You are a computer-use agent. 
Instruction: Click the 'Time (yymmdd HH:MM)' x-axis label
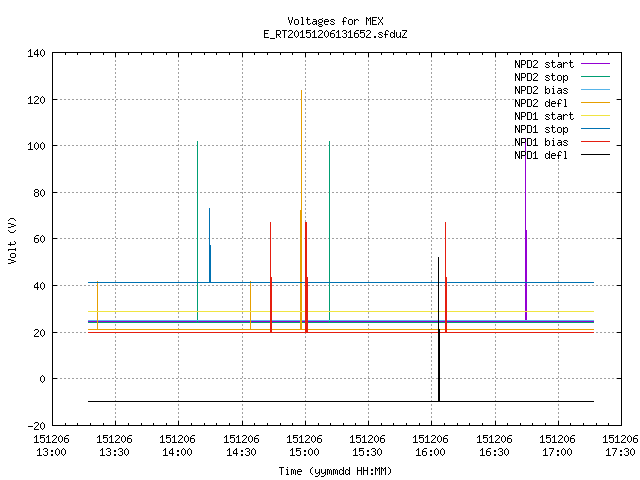335,471
